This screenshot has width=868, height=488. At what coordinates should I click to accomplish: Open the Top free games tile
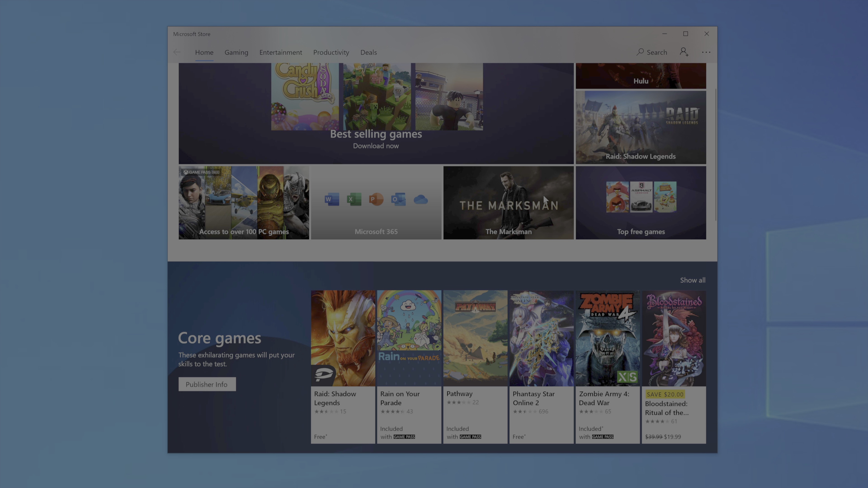tap(641, 202)
